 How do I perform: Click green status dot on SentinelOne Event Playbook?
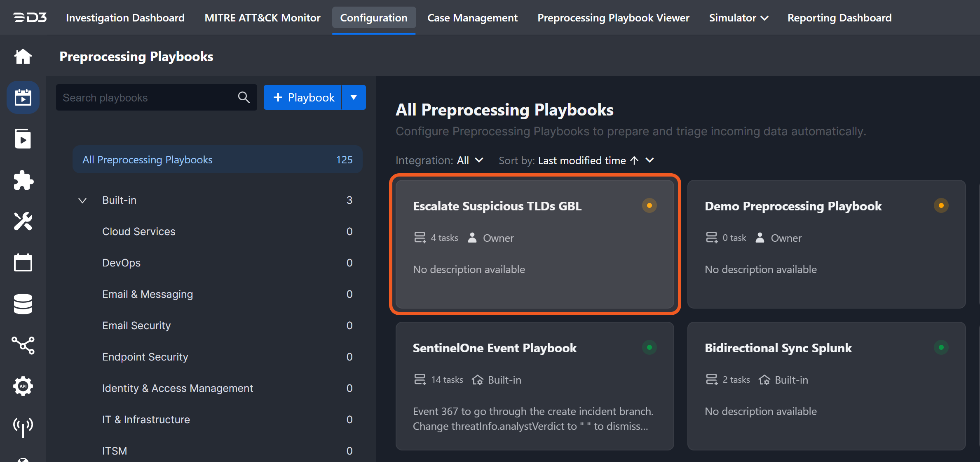coord(649,347)
